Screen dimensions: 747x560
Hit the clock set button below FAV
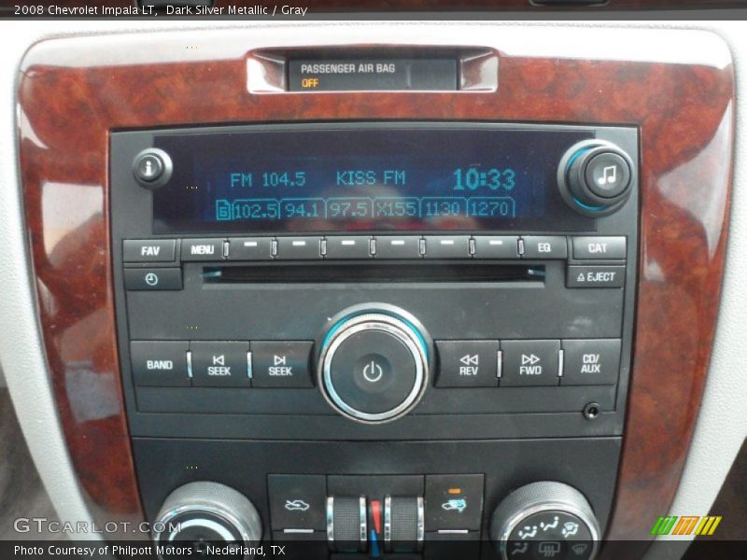(x=152, y=279)
